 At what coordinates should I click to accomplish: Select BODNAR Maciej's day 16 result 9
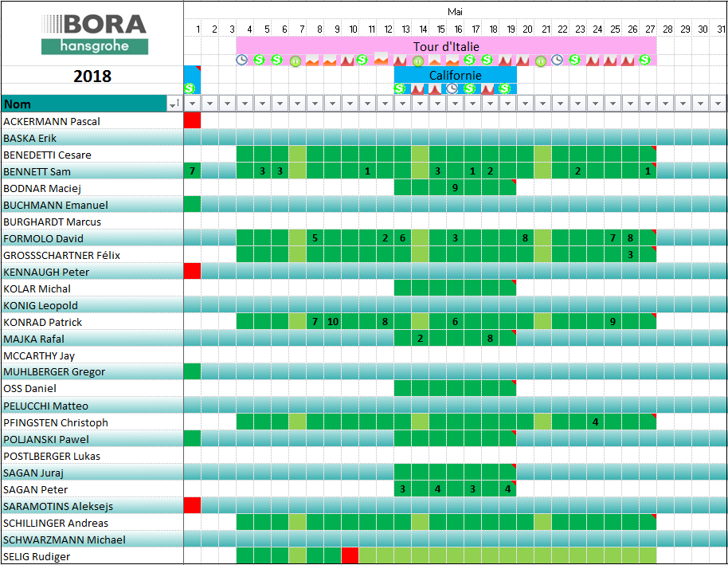455,188
